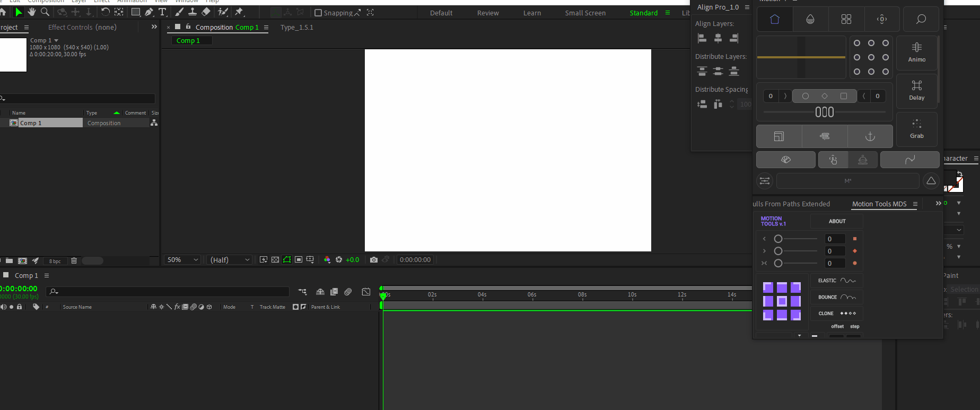Toggle frame blending in timeline
The height and width of the screenshot is (410, 980).
(334, 292)
